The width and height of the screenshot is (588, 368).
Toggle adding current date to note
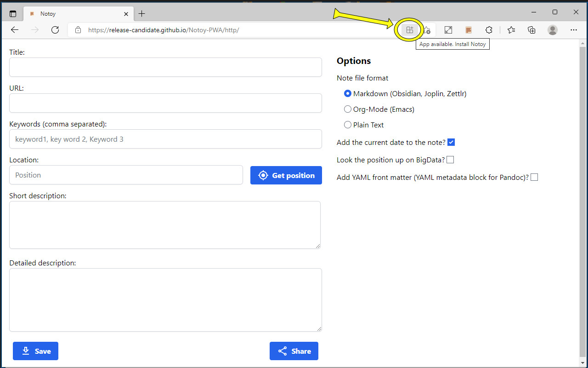coord(451,142)
